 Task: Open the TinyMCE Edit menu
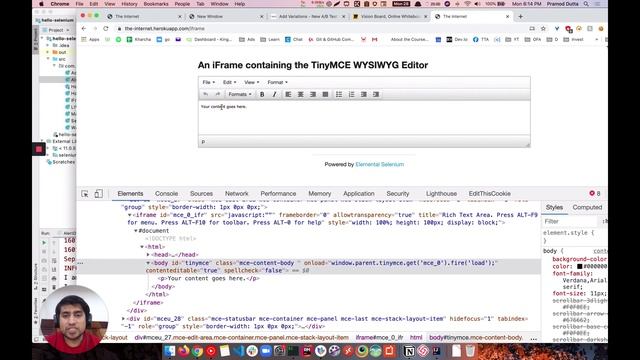click(229, 82)
